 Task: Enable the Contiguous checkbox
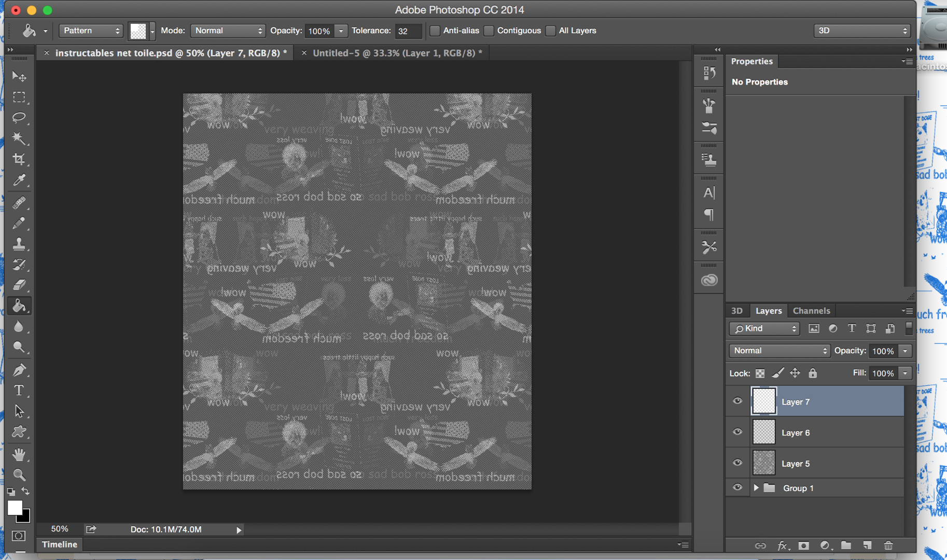pos(489,31)
